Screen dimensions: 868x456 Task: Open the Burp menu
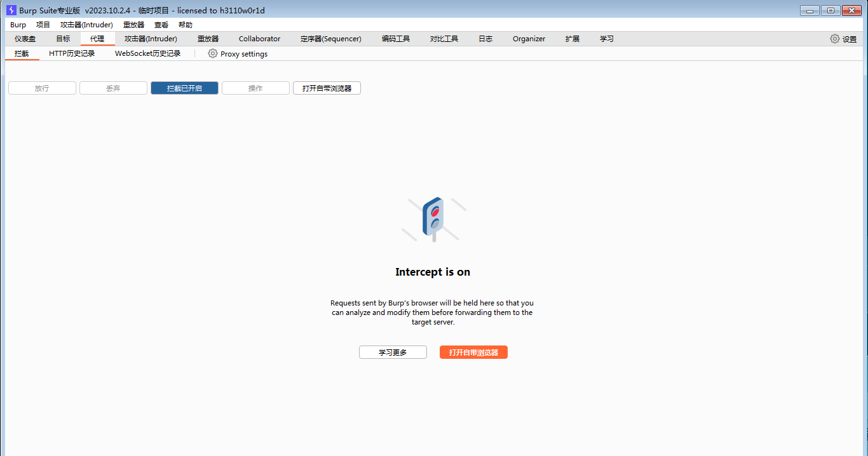tap(18, 25)
